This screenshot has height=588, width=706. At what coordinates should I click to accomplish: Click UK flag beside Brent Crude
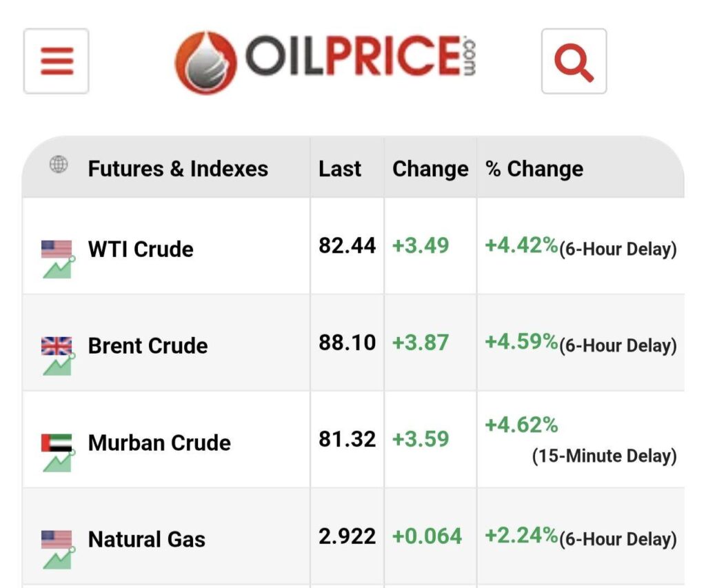57,346
